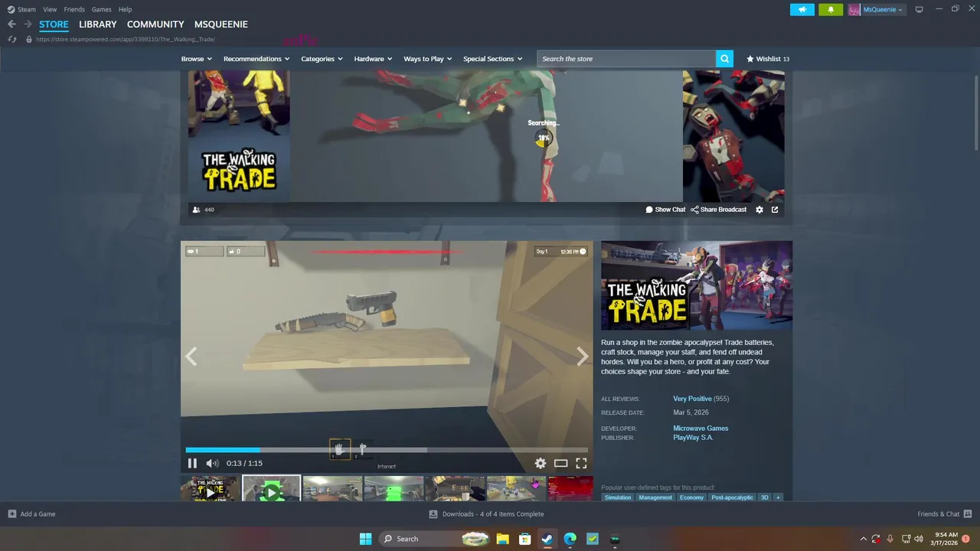Viewport: 980px width, 551px height.
Task: Reload the store page
Action: coord(12,39)
